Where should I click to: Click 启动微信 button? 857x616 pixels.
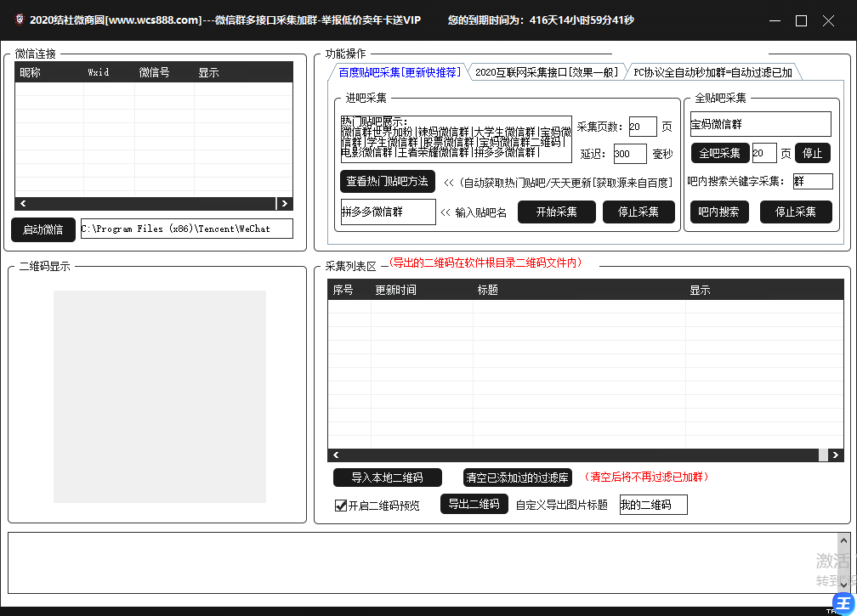click(43, 229)
